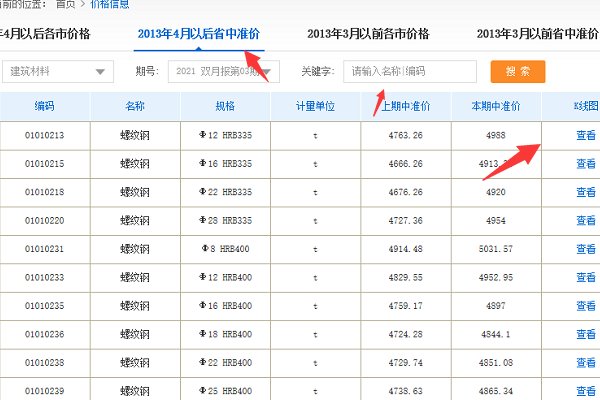Click current price 5031.57
This screenshot has width=600, height=400.
click(496, 249)
